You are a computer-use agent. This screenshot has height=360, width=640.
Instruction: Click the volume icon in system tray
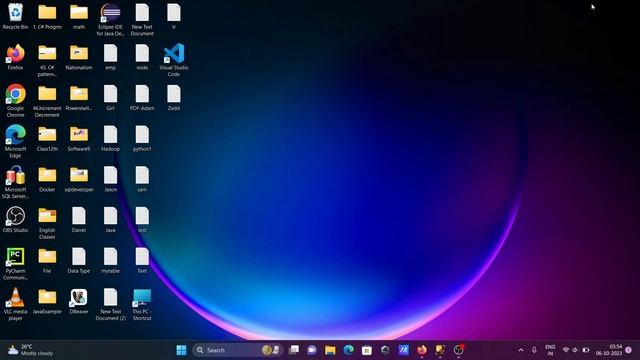tap(575, 350)
